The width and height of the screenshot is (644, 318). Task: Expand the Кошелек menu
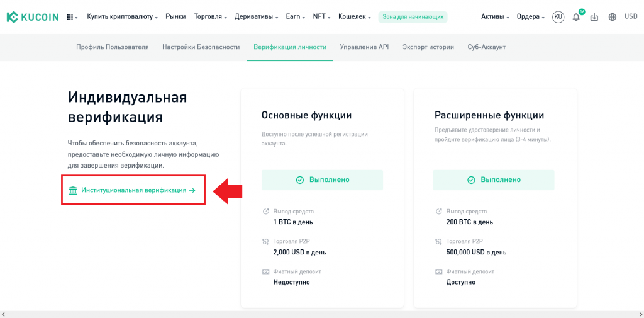(355, 17)
